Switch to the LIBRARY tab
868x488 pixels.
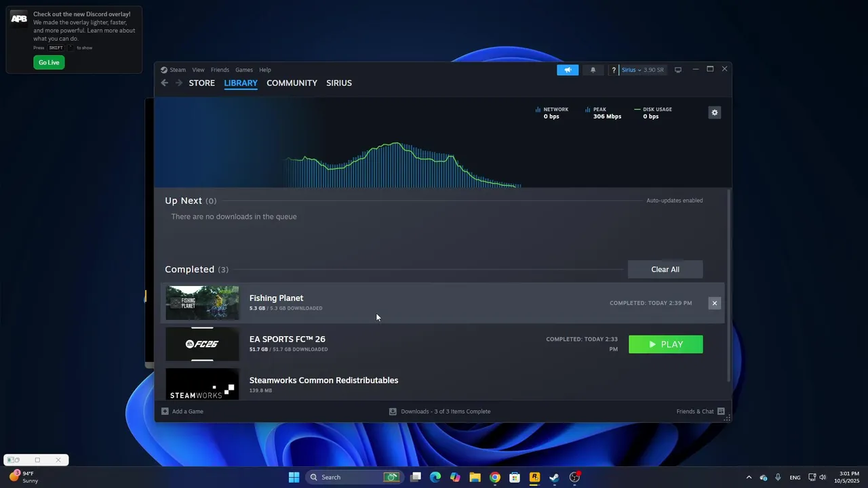tap(241, 83)
